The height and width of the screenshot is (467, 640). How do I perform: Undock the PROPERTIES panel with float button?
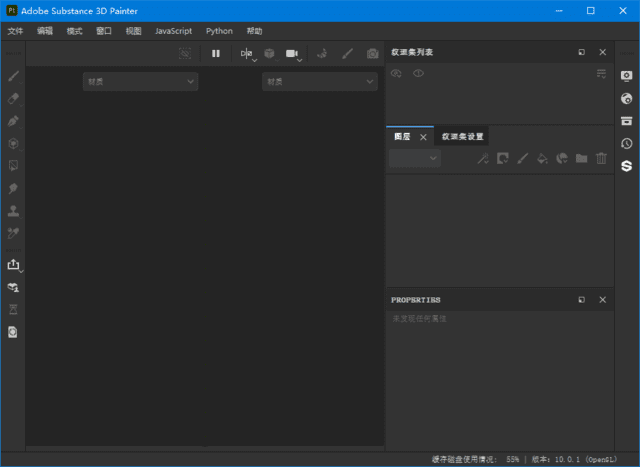582,300
